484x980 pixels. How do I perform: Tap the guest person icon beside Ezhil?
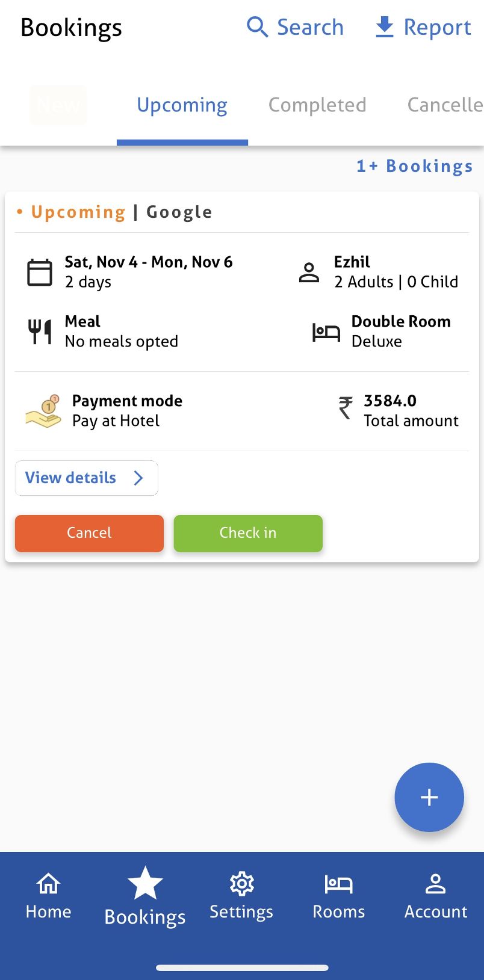[x=309, y=272]
